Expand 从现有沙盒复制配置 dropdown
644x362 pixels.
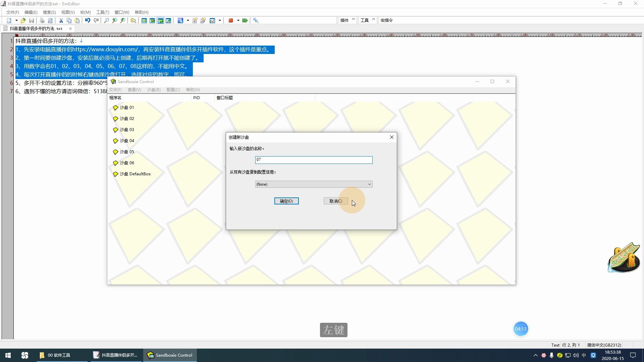(369, 184)
